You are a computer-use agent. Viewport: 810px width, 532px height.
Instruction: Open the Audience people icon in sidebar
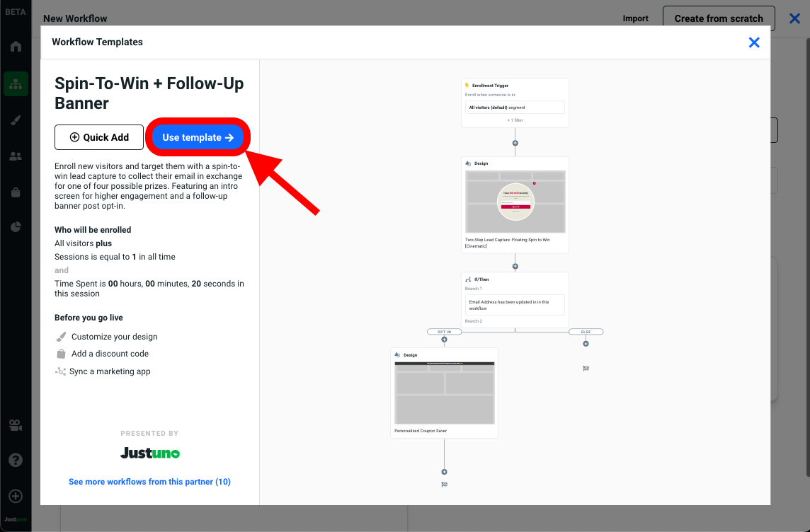click(x=16, y=156)
